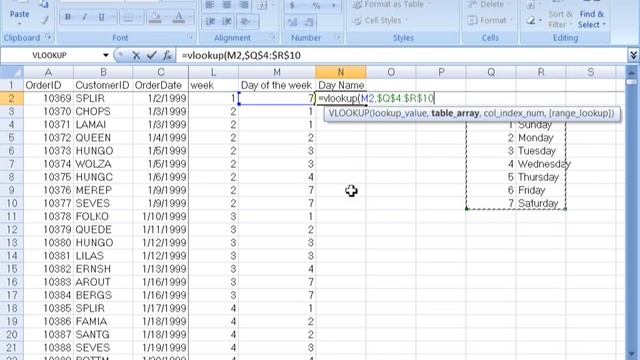
Task: Click the CustomerID header cell
Action: coord(103,85)
